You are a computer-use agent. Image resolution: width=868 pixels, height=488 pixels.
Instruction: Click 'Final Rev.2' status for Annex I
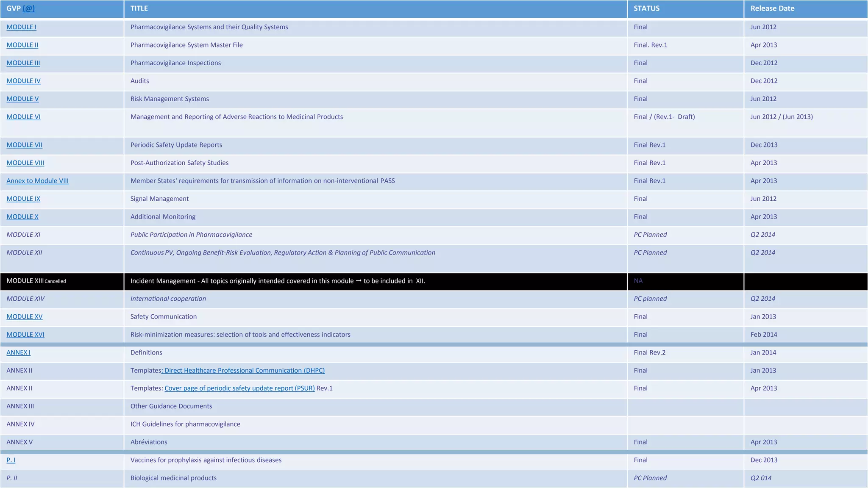tap(650, 352)
